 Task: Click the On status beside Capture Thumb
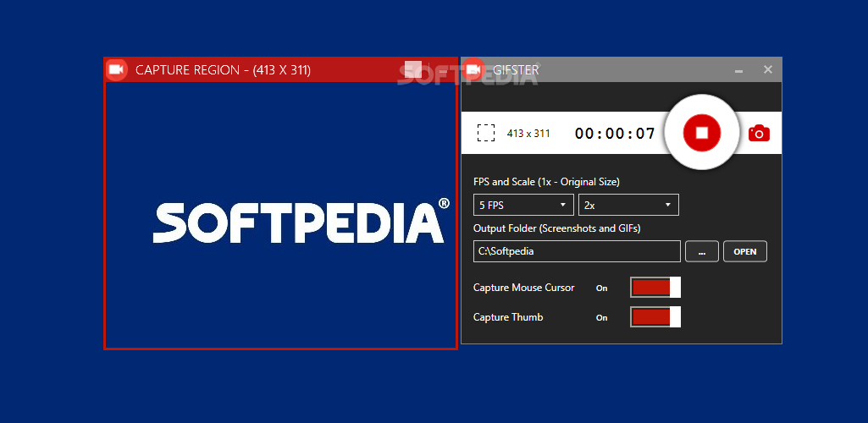tap(602, 317)
